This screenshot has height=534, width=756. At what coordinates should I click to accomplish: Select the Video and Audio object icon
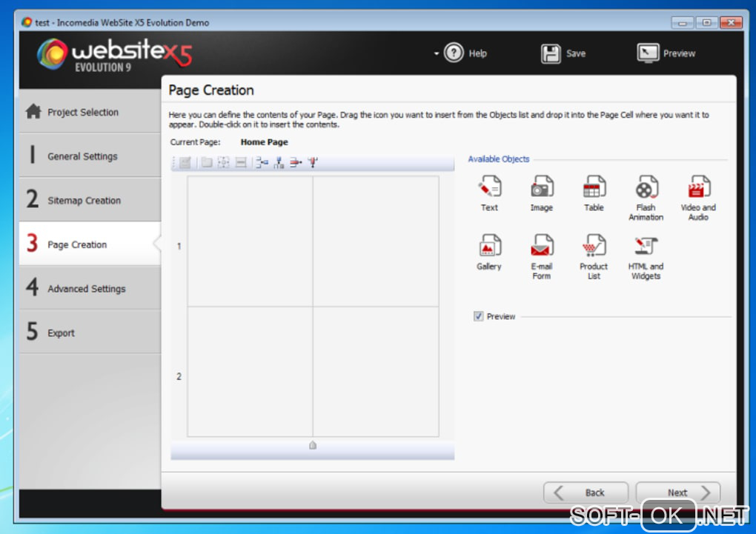[699, 187]
